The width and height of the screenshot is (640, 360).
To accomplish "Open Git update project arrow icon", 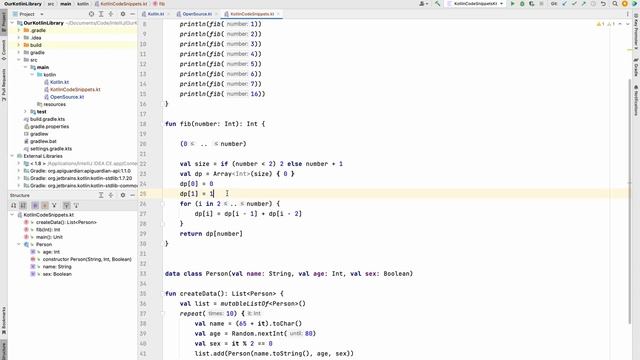I will 564,4.
